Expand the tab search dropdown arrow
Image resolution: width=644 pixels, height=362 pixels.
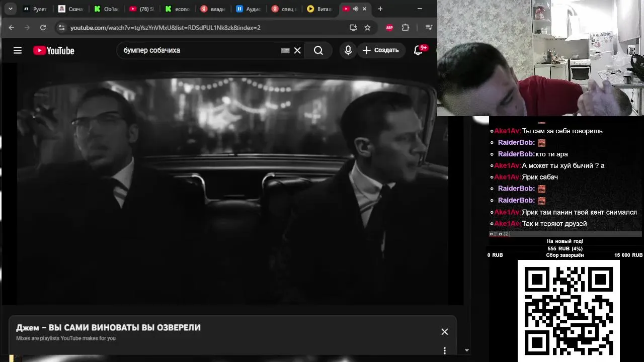(x=10, y=9)
